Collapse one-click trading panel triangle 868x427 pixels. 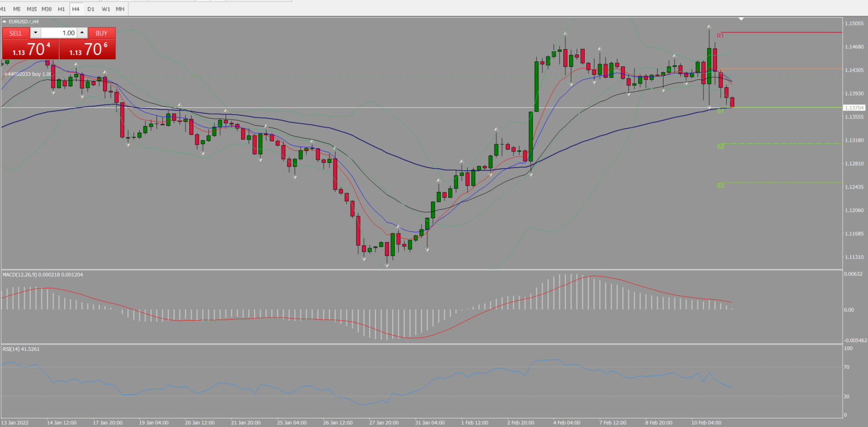(4, 22)
